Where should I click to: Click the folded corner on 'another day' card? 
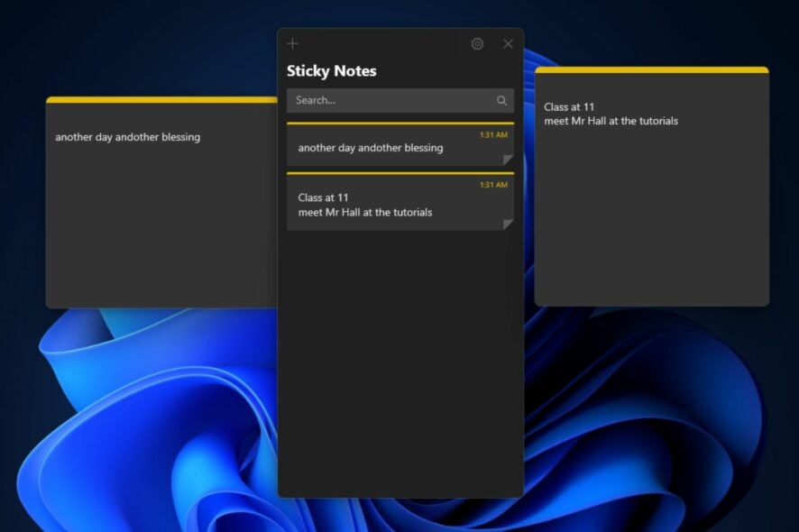(508, 160)
